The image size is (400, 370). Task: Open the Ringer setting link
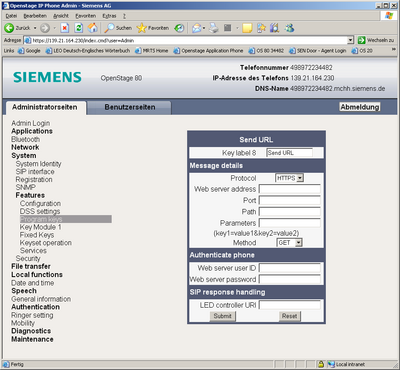[32, 315]
